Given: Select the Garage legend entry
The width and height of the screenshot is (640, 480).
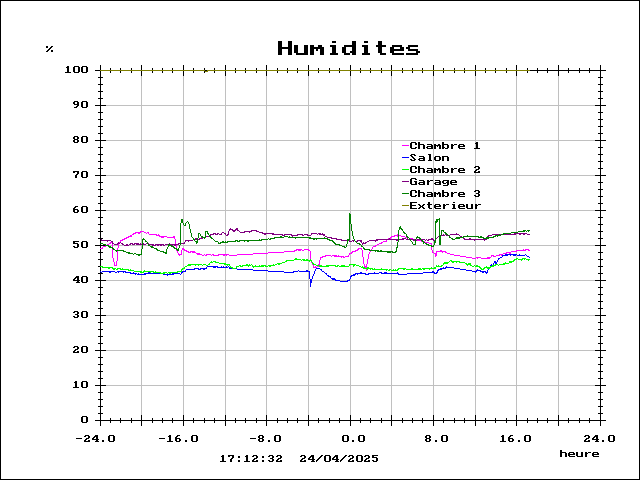Looking at the screenshot, I should tap(433, 182).
